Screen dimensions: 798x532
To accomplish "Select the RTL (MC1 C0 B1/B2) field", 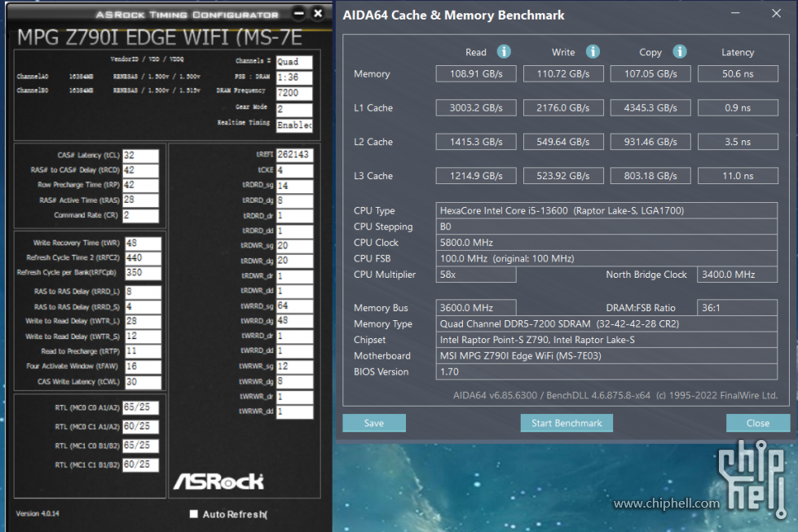I will 140,446.
